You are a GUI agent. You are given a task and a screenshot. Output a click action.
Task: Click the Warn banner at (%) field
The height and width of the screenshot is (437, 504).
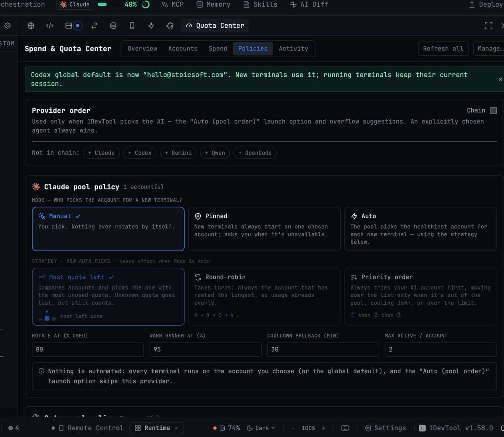pos(205,350)
